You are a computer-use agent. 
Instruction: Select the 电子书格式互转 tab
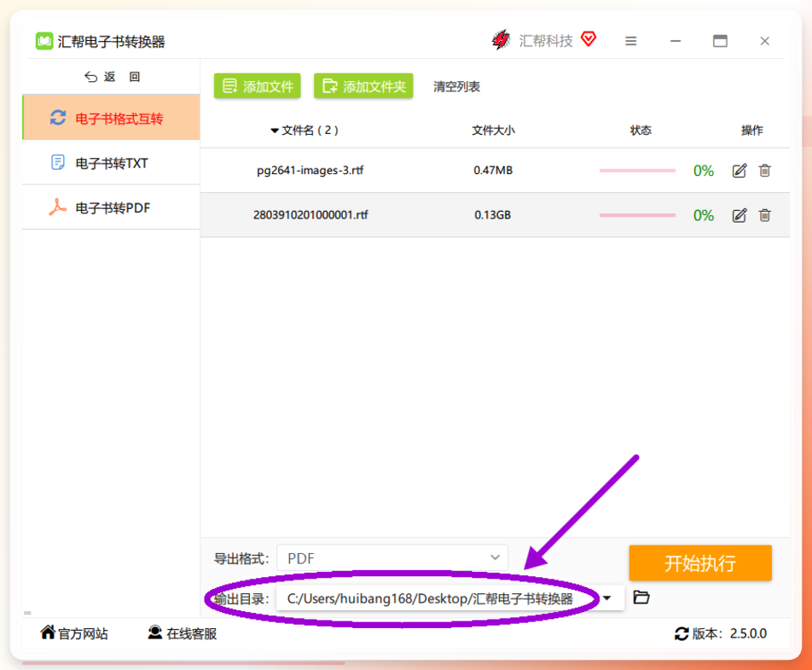click(112, 118)
